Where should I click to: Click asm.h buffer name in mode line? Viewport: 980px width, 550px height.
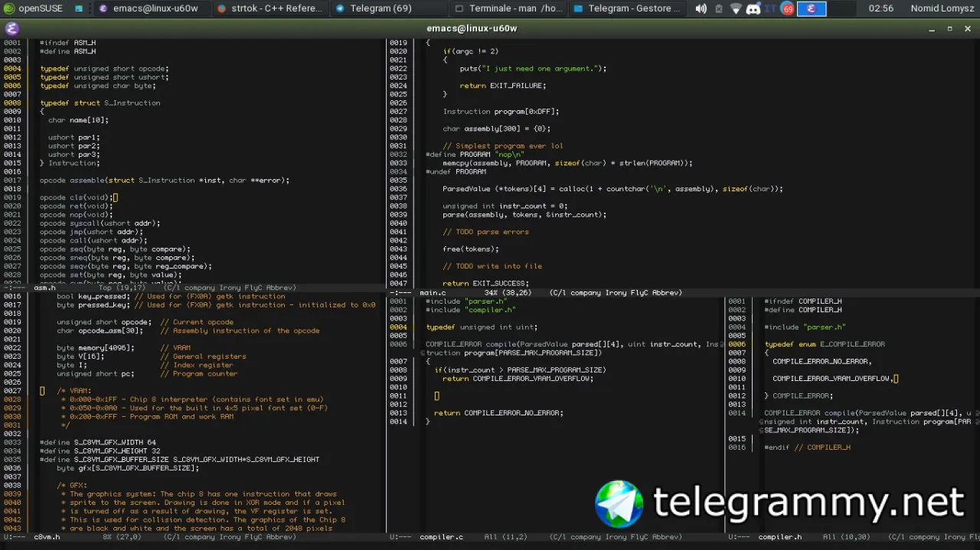pyautogui.click(x=45, y=288)
